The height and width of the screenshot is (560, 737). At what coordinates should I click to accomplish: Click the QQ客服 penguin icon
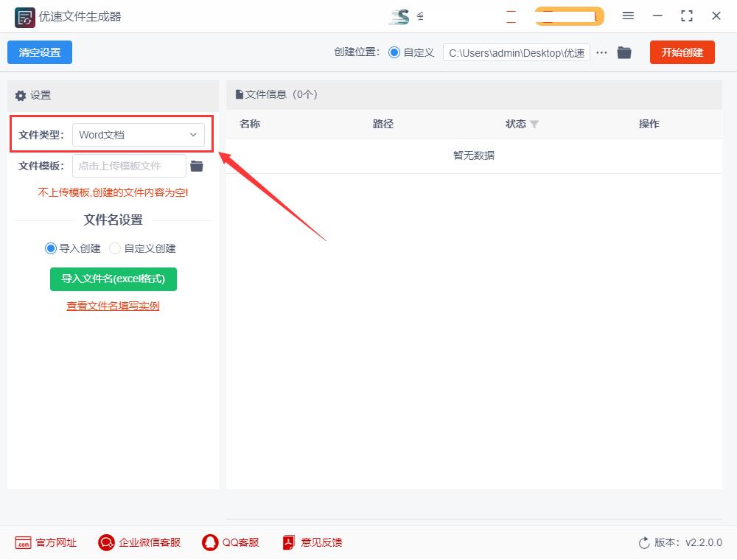[x=209, y=542]
